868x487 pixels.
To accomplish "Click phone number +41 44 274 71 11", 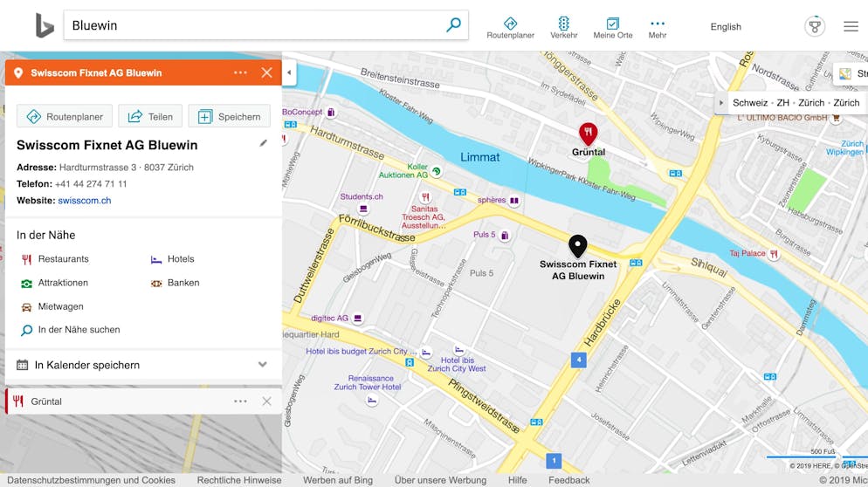I will [91, 184].
